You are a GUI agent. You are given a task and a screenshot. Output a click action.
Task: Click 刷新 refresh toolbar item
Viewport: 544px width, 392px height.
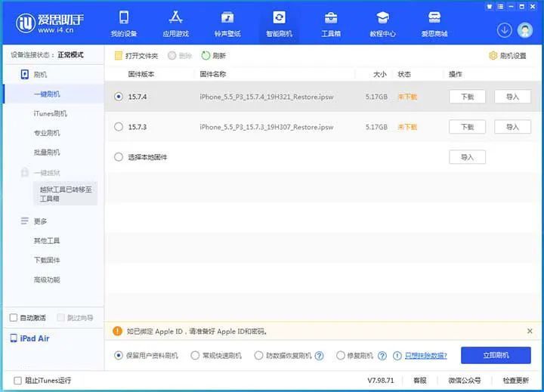pyautogui.click(x=214, y=55)
